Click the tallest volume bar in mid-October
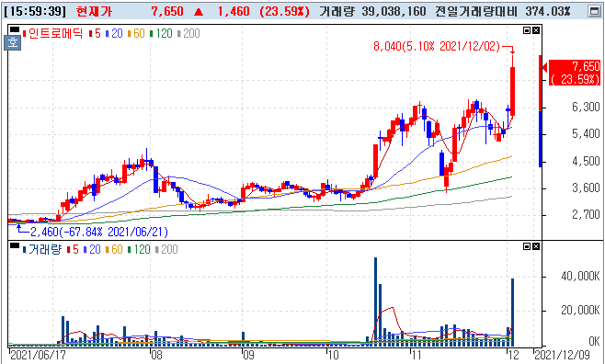The image size is (605, 364). [375, 301]
